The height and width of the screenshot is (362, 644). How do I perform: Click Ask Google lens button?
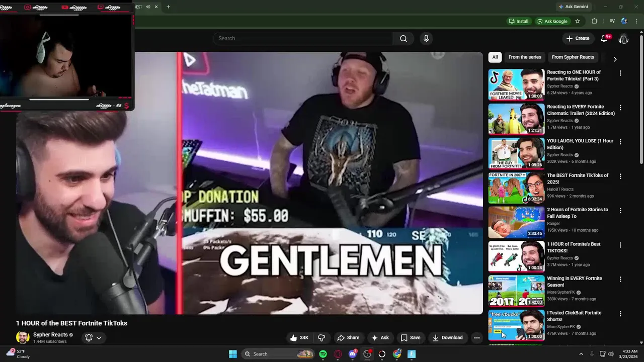[552, 21]
